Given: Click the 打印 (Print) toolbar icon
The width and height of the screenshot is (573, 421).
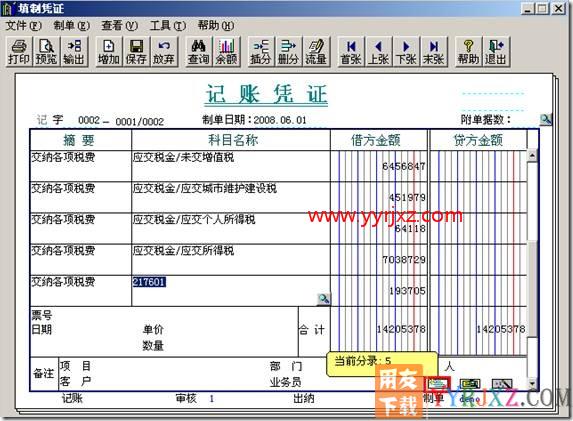Looking at the screenshot, I should pos(19,52).
